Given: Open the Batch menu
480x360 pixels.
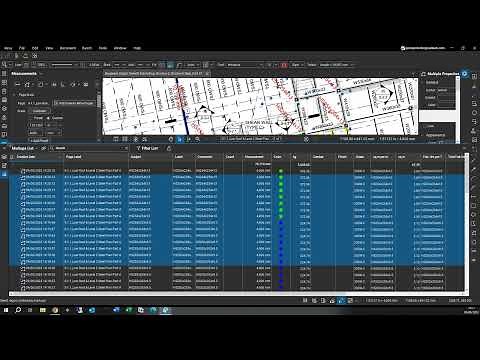Looking at the screenshot, I should [x=87, y=48].
